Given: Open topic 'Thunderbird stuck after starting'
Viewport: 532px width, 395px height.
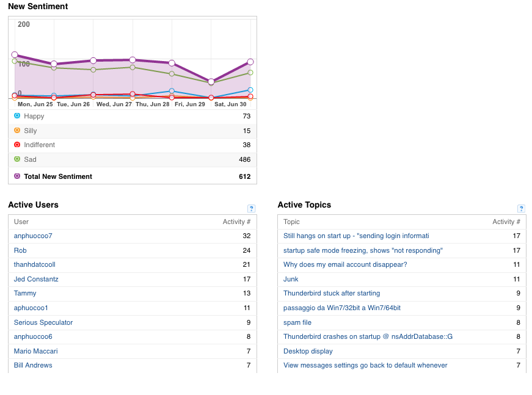Looking at the screenshot, I should pos(332,293).
